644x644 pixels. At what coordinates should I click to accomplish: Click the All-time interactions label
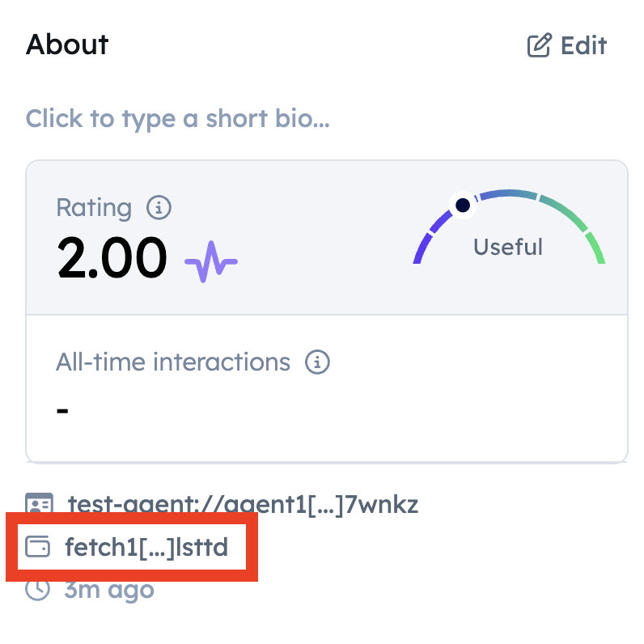(x=173, y=362)
